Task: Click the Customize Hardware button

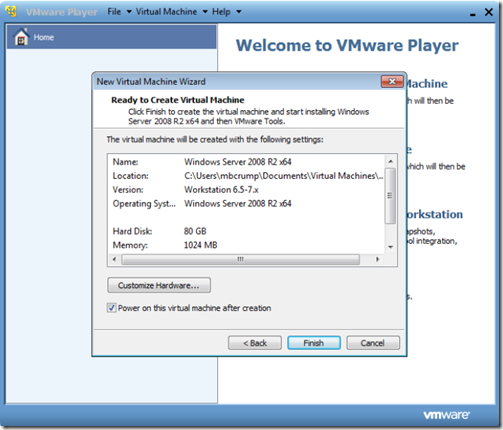Action: [159, 285]
